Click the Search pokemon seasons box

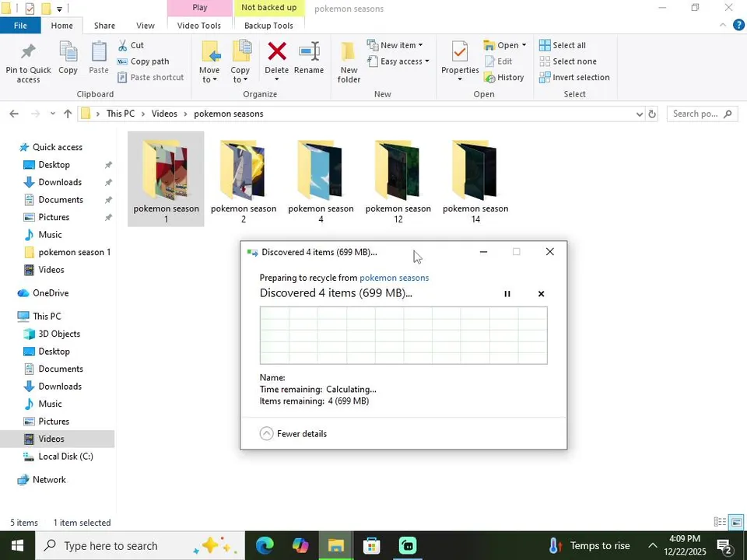(x=702, y=114)
